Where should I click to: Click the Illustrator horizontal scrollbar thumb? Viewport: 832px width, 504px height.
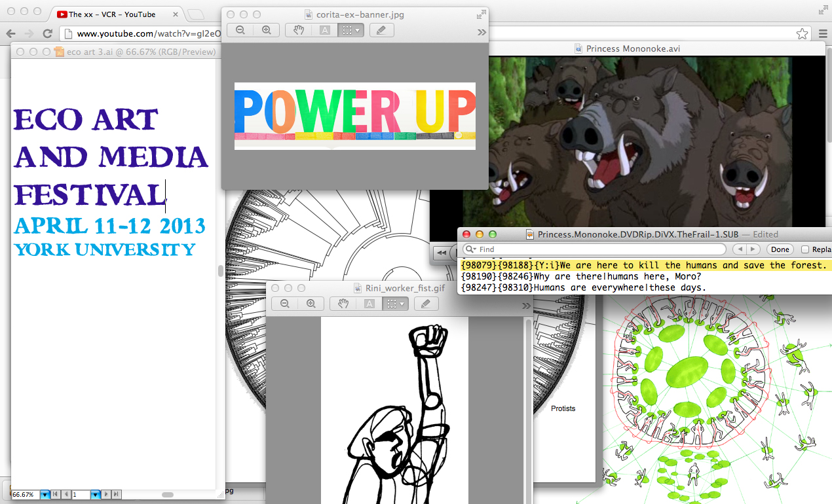coord(168,495)
